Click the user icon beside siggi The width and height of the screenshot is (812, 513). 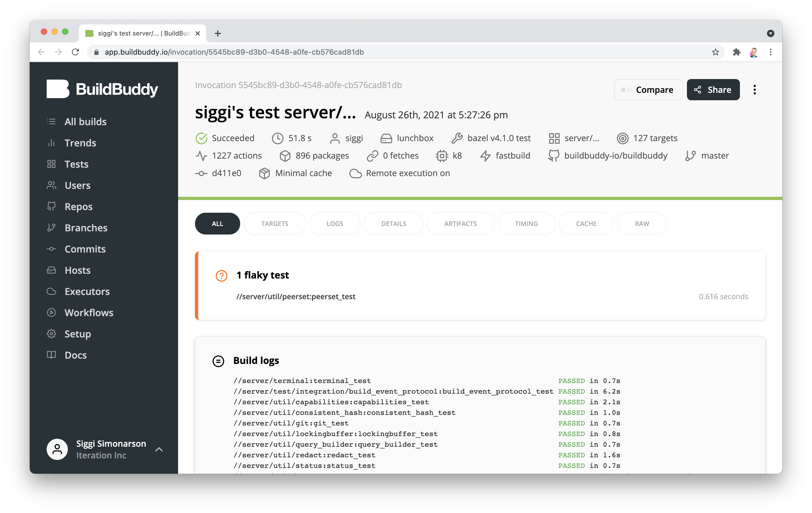pos(335,138)
